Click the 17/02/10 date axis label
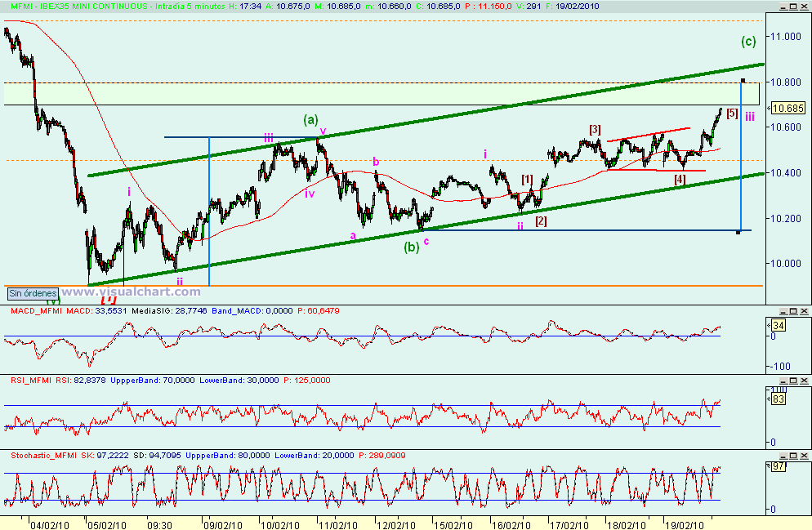 click(x=569, y=525)
